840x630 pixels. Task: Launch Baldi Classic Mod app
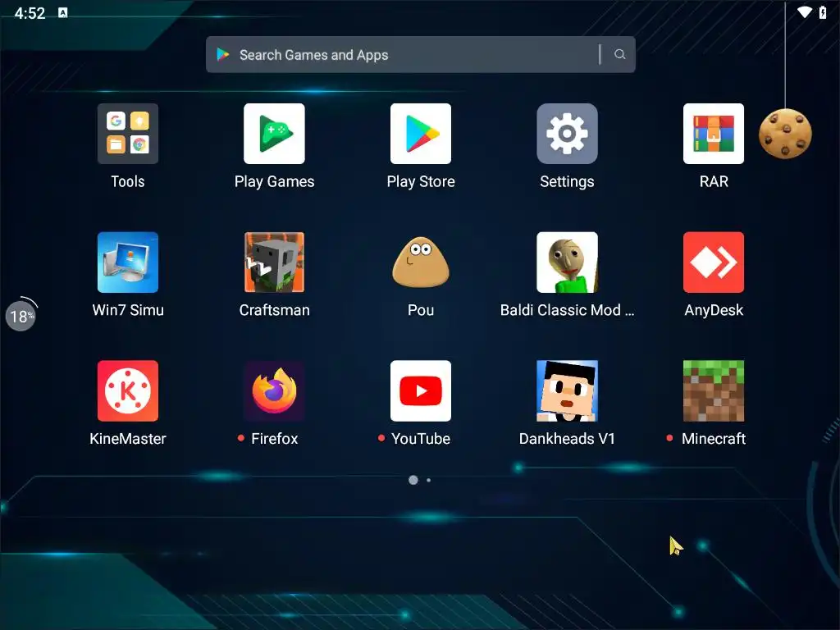coord(567,262)
